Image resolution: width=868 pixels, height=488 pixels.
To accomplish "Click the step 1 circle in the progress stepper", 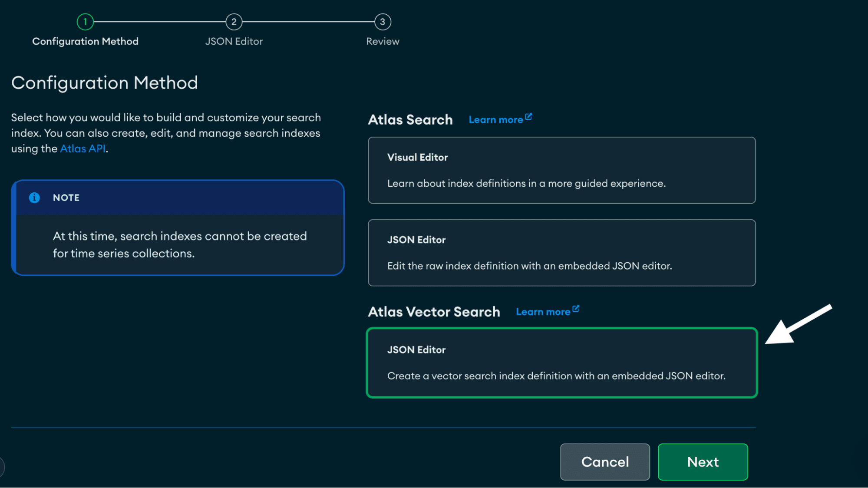I will 85,22.
